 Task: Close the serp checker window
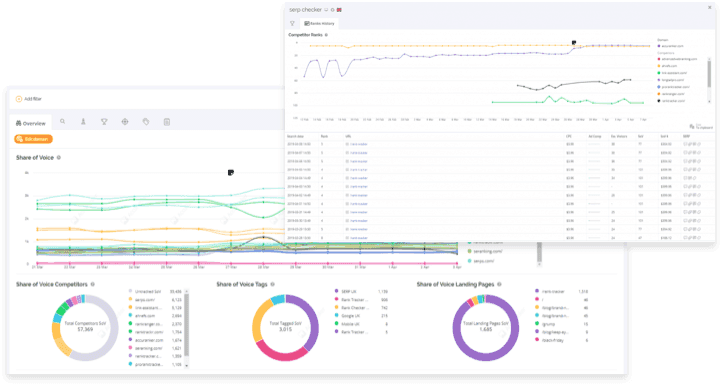[x=710, y=7]
